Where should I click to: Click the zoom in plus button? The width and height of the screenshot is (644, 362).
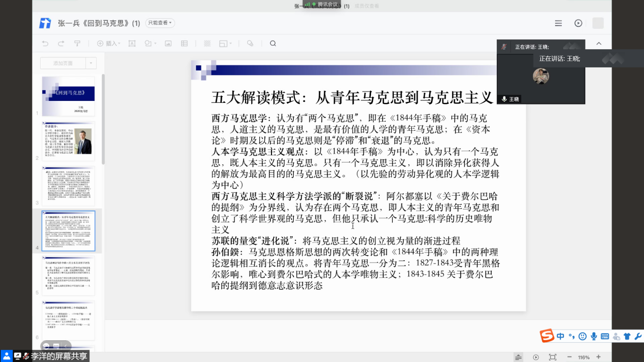[599, 357]
